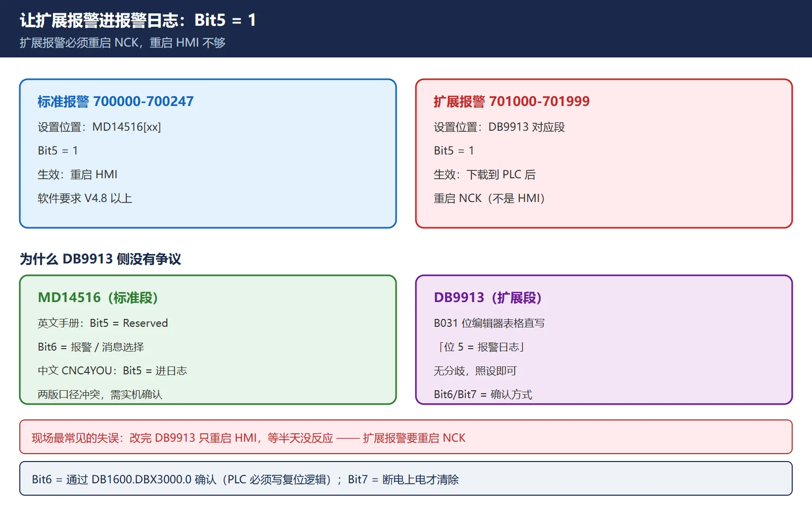
Task: Click '生效：下载到 PLC 后' line
Action: point(484,175)
